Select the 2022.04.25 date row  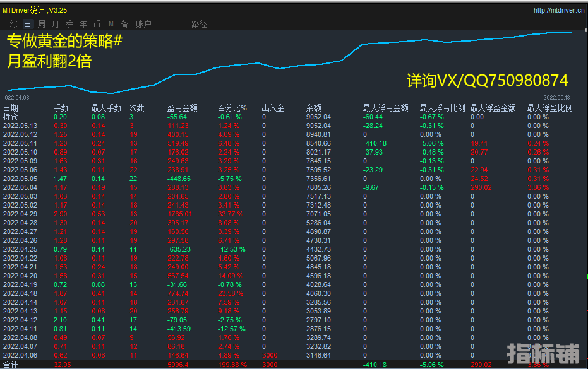pyautogui.click(x=20, y=250)
